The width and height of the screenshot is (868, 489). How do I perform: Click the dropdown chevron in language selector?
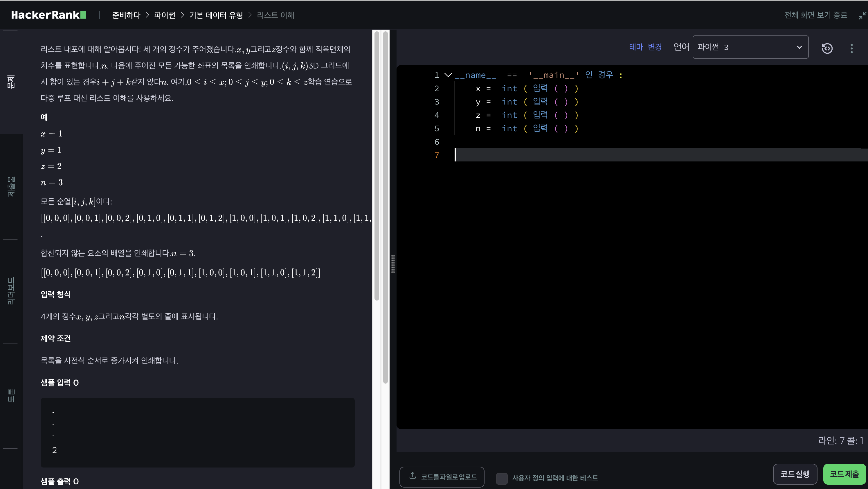pyautogui.click(x=799, y=47)
